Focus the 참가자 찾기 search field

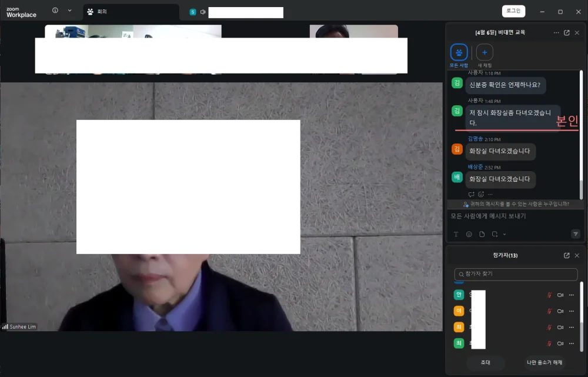(516, 274)
